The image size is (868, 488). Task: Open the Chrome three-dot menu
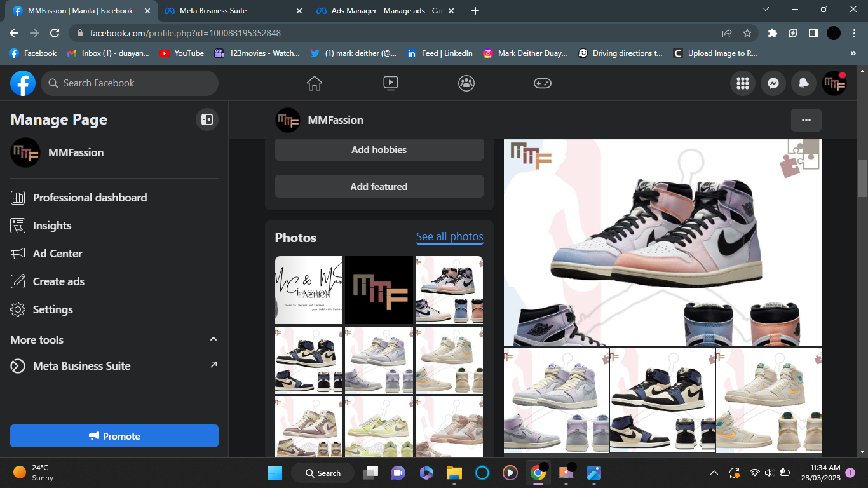point(854,33)
